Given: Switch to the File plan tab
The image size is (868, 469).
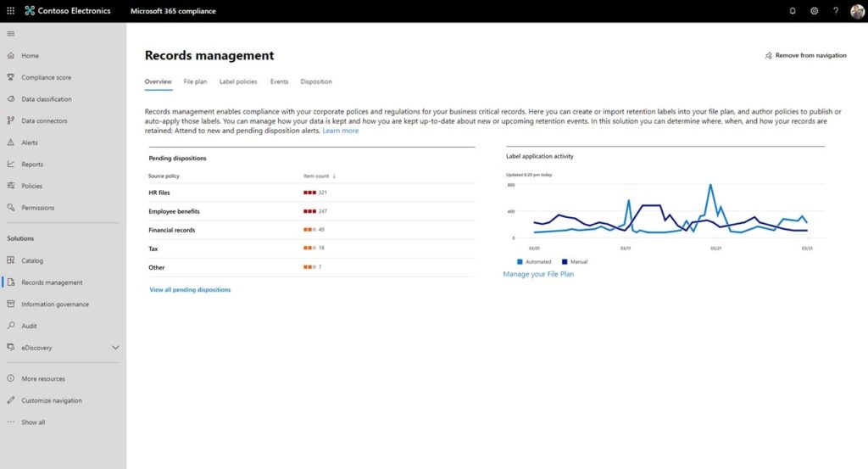Looking at the screenshot, I should (x=195, y=82).
